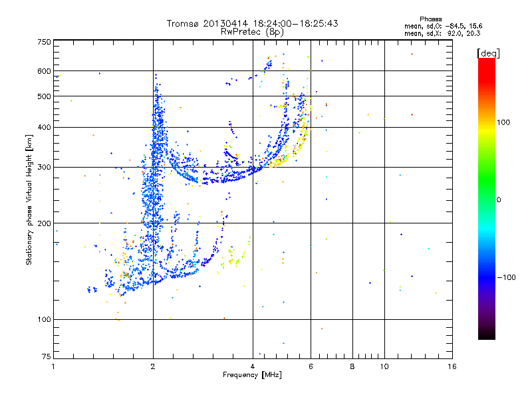Click the '[deg]' colorbar label

click(x=488, y=53)
